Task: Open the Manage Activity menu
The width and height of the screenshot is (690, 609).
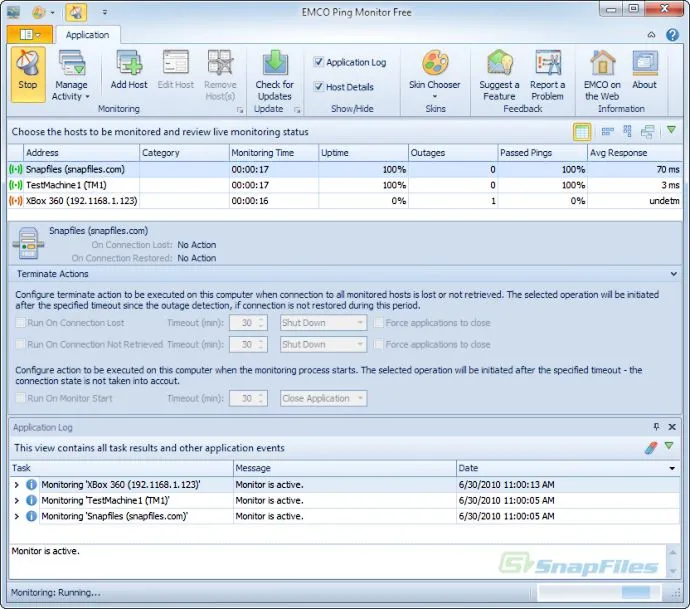Action: click(x=71, y=76)
